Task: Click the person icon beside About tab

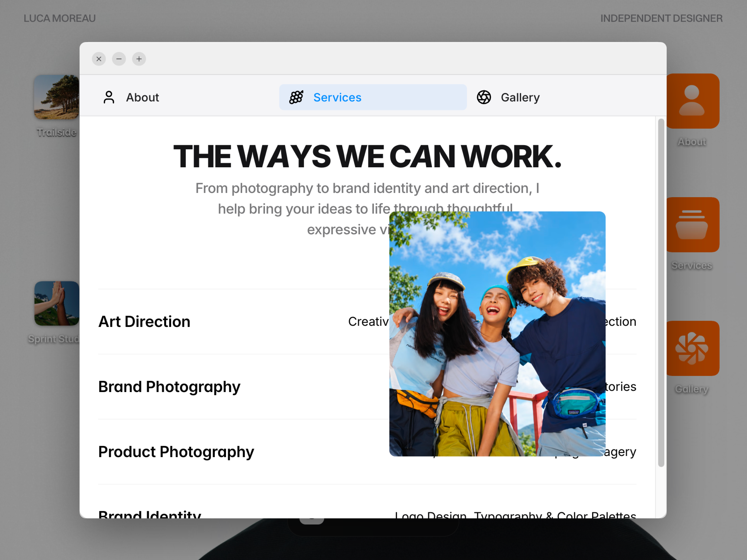Action: [x=109, y=97]
